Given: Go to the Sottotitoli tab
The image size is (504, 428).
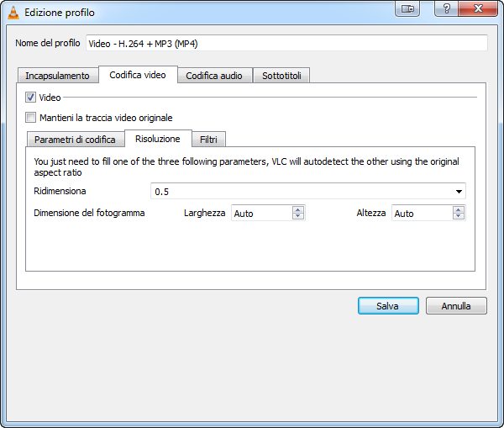Looking at the screenshot, I should 281,76.
